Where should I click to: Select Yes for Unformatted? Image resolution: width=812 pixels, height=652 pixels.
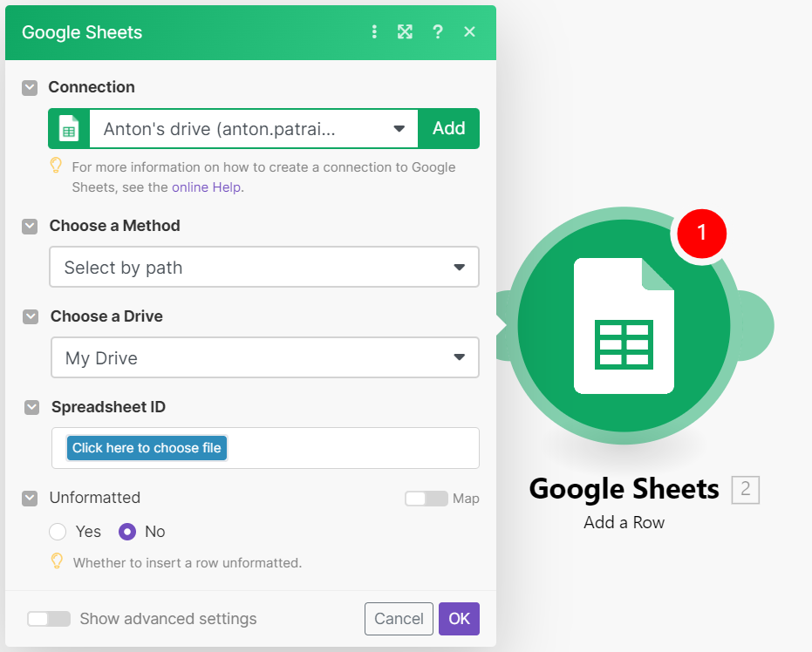click(x=58, y=532)
